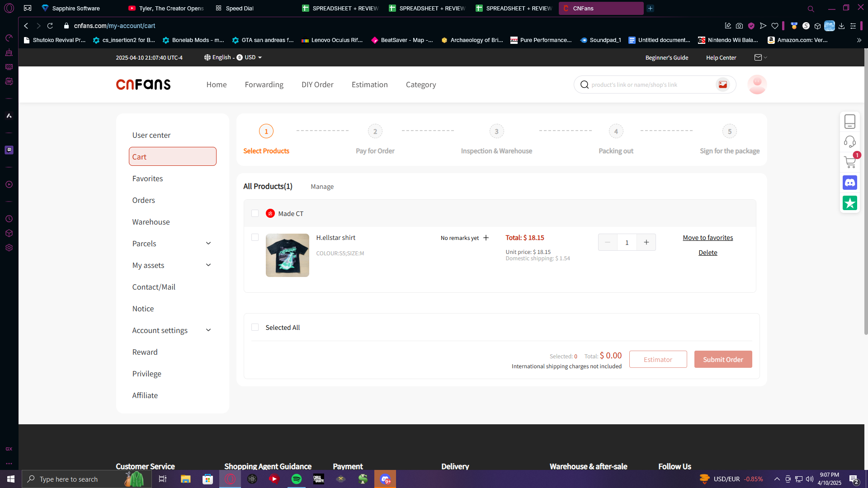Click the image search camera icon
Viewport: 868px width, 488px height.
(x=722, y=84)
